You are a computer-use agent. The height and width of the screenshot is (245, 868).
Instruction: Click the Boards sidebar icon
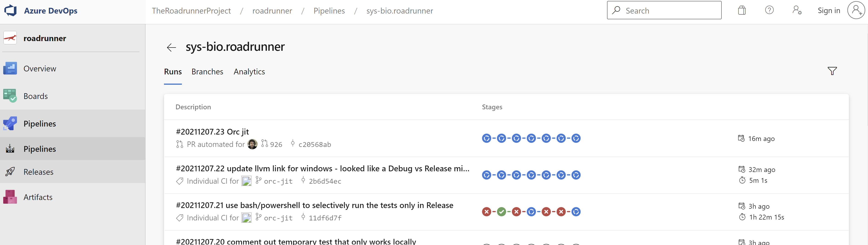(x=10, y=96)
